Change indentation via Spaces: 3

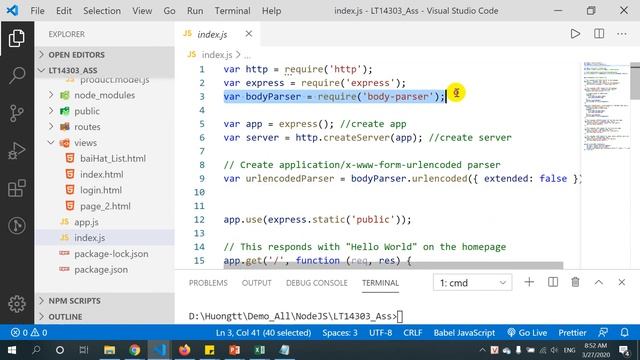[340, 333]
